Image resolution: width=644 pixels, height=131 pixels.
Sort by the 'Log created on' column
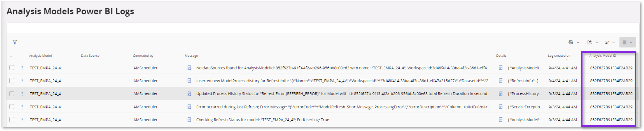(559, 56)
